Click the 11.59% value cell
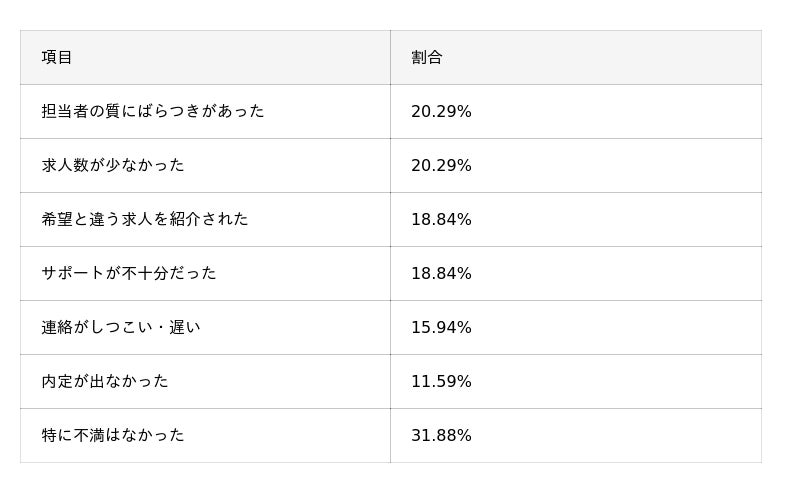 pos(441,381)
